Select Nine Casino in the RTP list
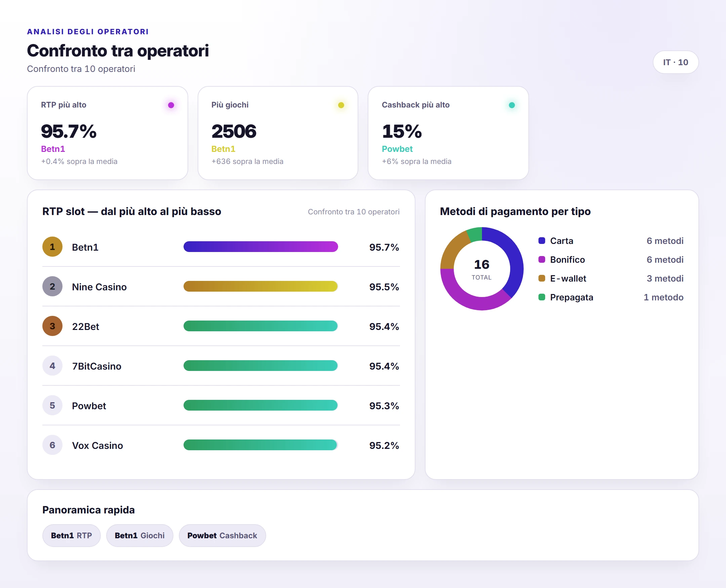 coord(99,287)
